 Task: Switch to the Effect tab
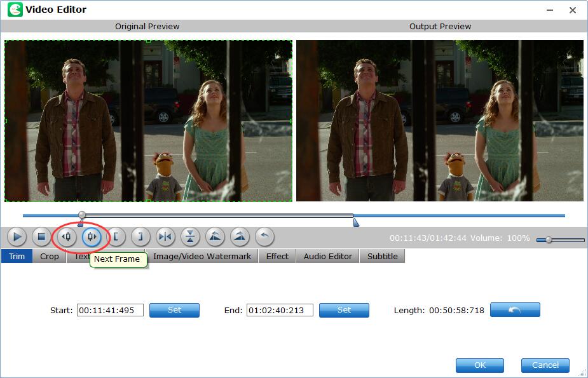pos(278,256)
